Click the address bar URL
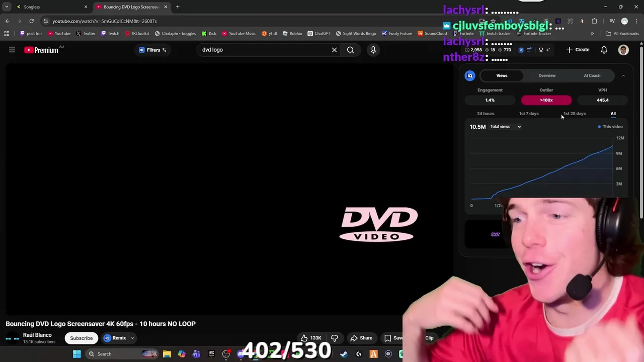 click(x=105, y=21)
